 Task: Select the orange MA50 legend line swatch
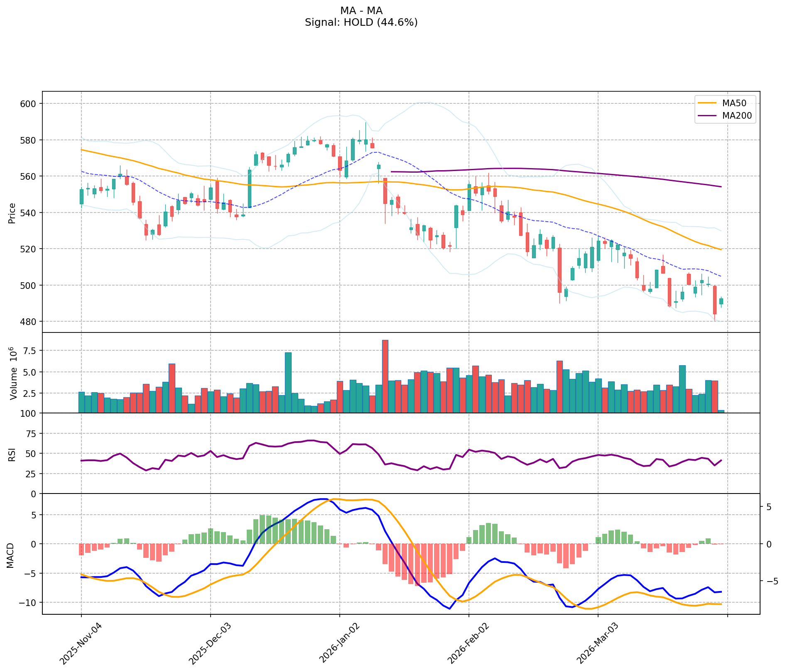707,103
